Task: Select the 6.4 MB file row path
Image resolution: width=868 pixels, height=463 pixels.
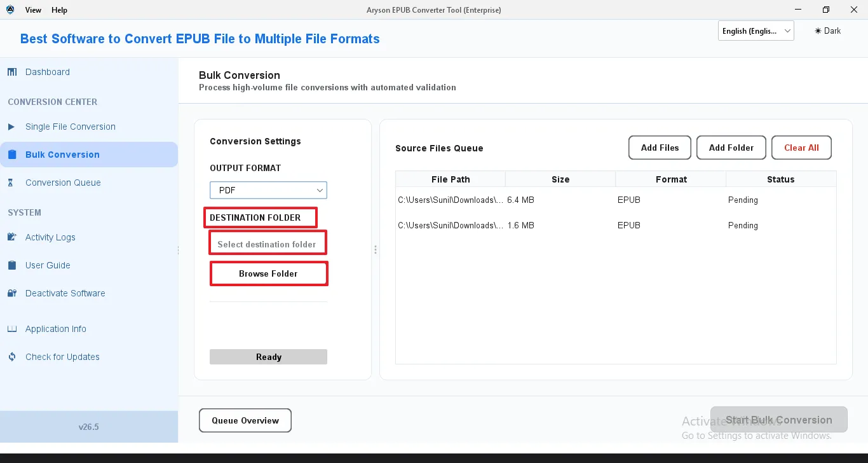Action: point(451,200)
